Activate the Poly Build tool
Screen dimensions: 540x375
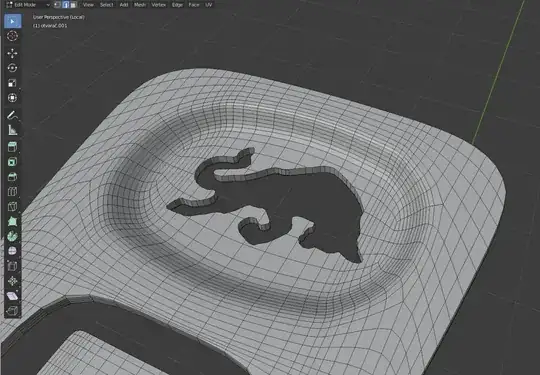point(12,221)
